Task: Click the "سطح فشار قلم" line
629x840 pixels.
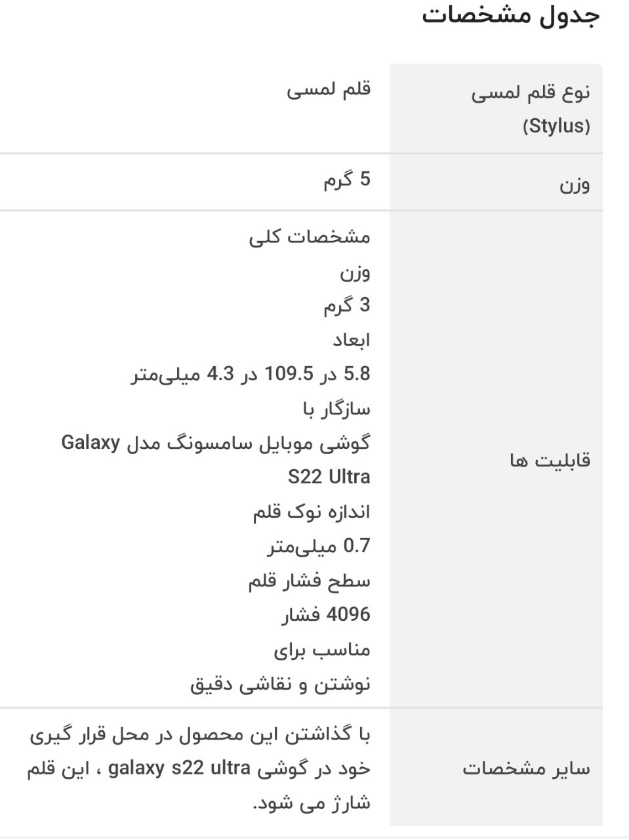Action: 309,581
